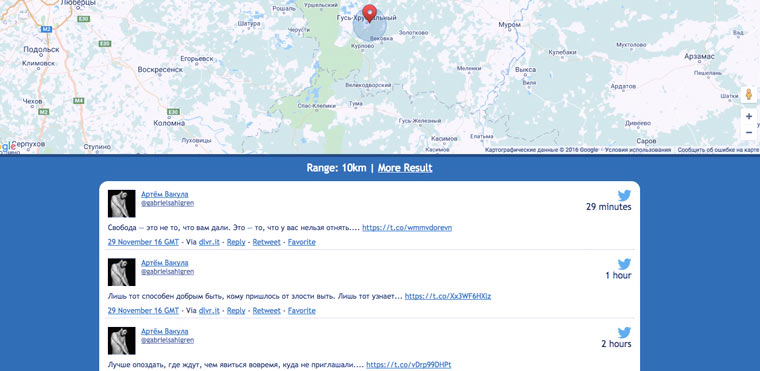
Task: Click the Выкса town label on map
Action: pyautogui.click(x=525, y=69)
